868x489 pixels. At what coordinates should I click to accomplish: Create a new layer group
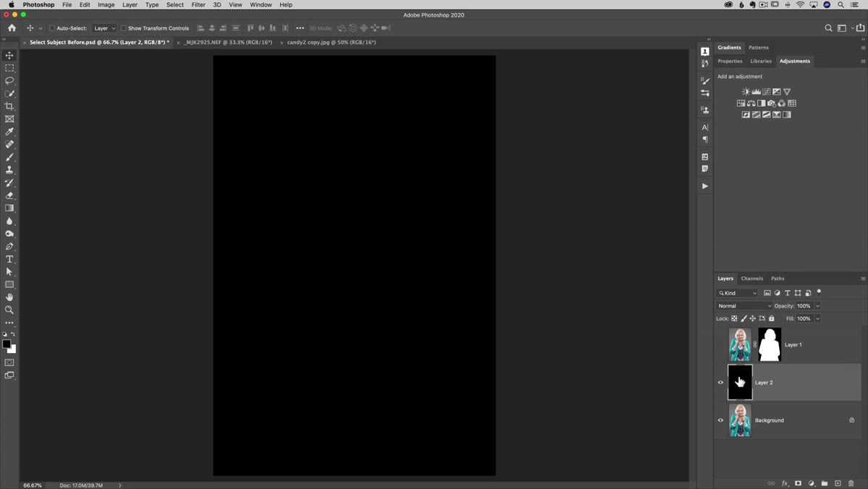pyautogui.click(x=825, y=483)
